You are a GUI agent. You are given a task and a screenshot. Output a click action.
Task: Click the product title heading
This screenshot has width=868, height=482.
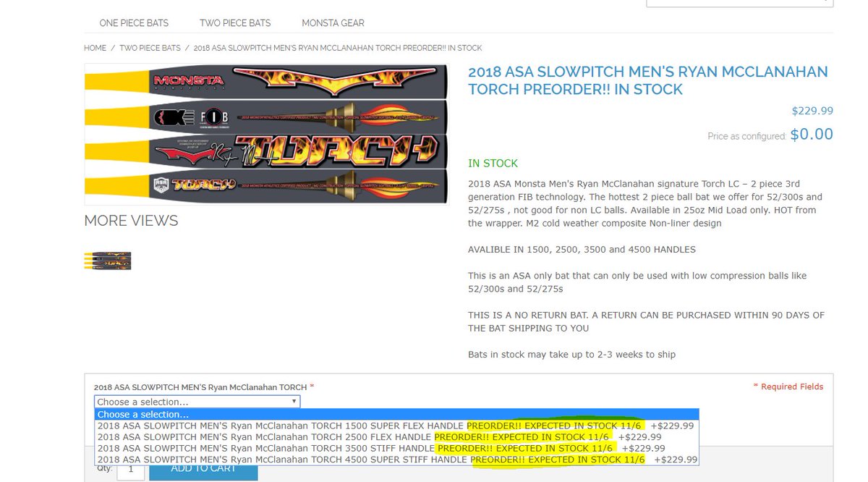(648, 80)
